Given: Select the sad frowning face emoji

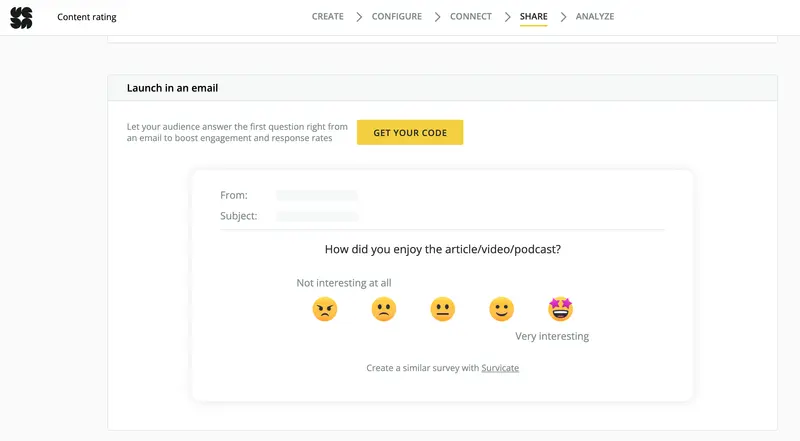Looking at the screenshot, I should (384, 309).
